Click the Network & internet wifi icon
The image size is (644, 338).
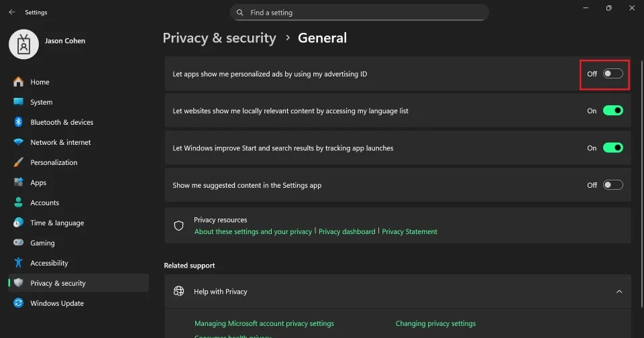(x=18, y=142)
